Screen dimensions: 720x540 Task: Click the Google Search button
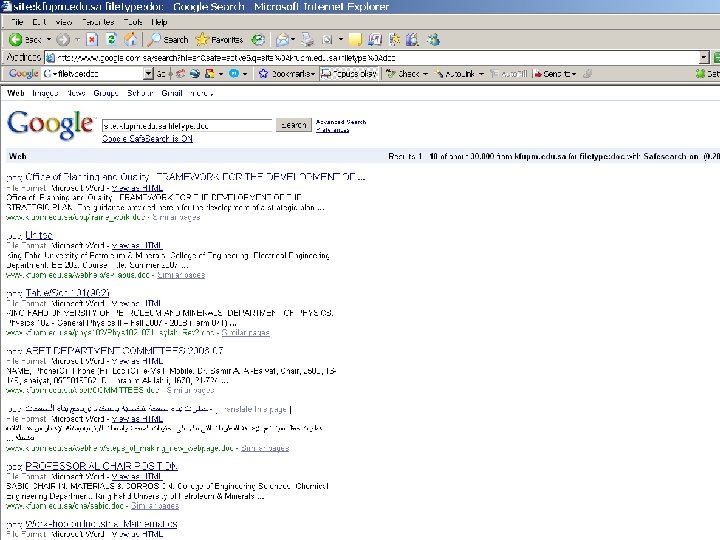click(293, 125)
